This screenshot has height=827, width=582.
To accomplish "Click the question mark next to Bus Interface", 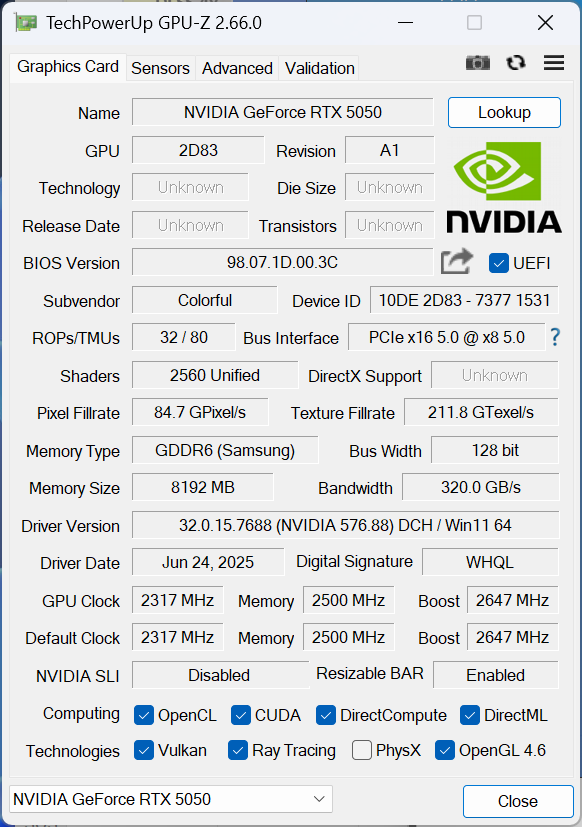I will pos(555,338).
